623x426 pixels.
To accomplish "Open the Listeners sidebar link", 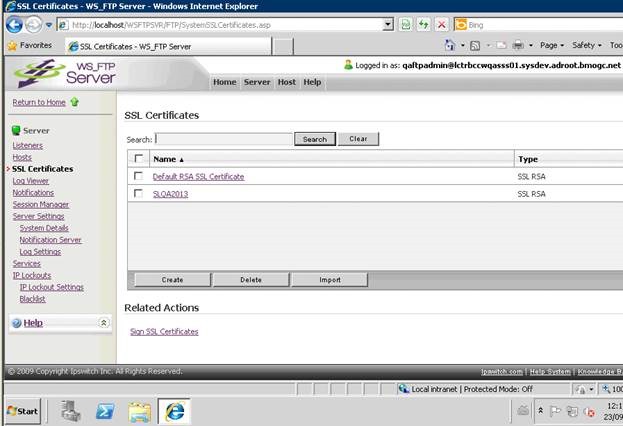I will point(27,145).
